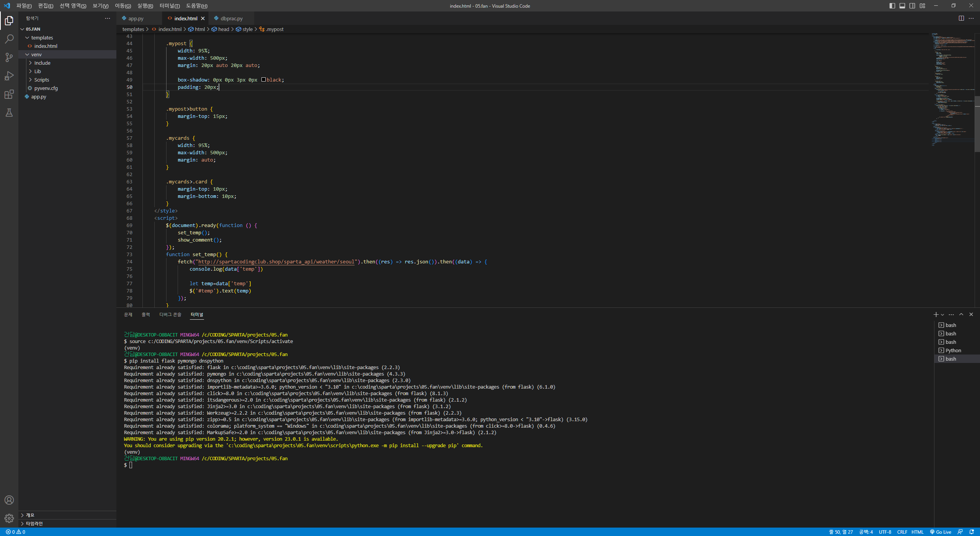
Task: Expand the Lib folder
Action: point(30,71)
